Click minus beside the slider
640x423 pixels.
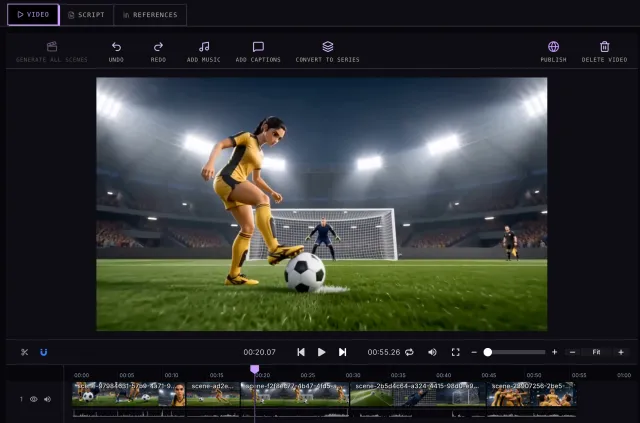click(x=474, y=352)
